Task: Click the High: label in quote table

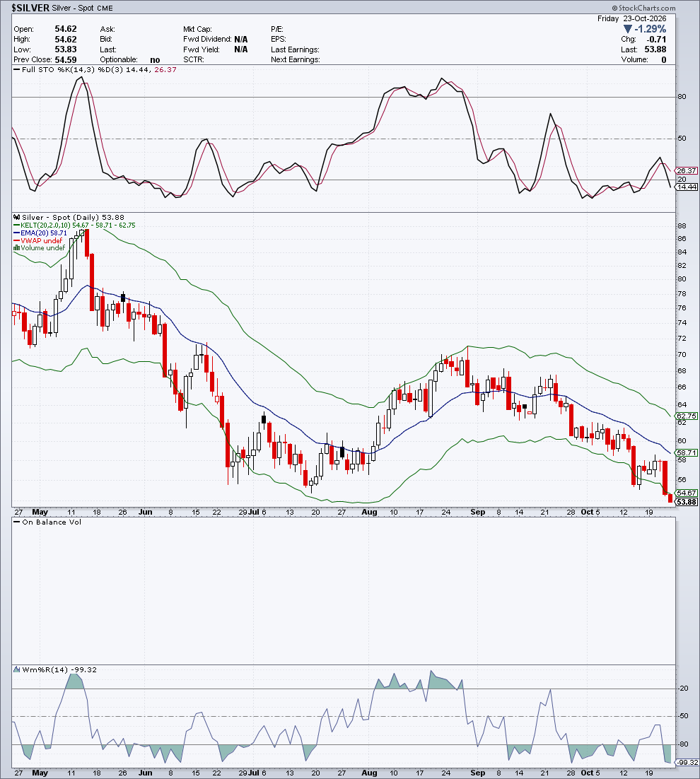Action: [x=22, y=40]
